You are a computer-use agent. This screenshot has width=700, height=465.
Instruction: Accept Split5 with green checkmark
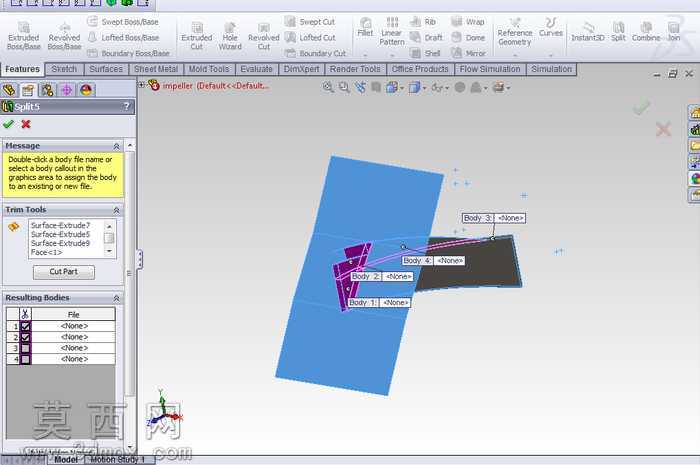click(x=8, y=124)
